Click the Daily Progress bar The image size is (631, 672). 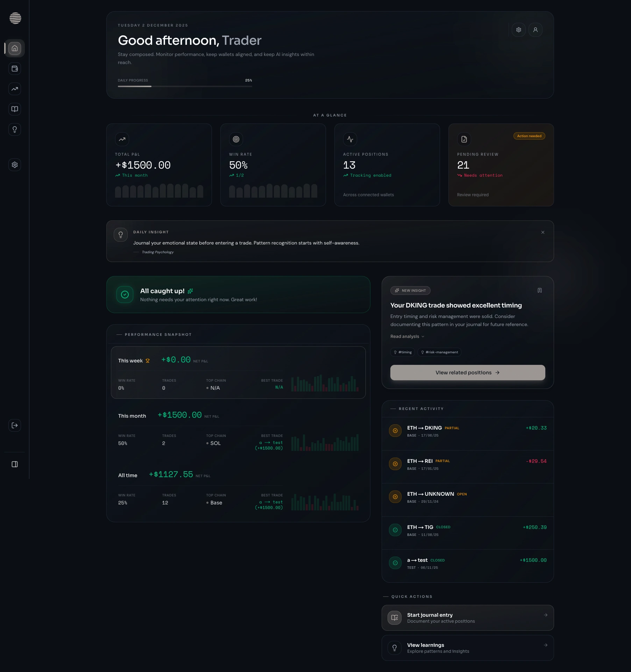point(185,86)
